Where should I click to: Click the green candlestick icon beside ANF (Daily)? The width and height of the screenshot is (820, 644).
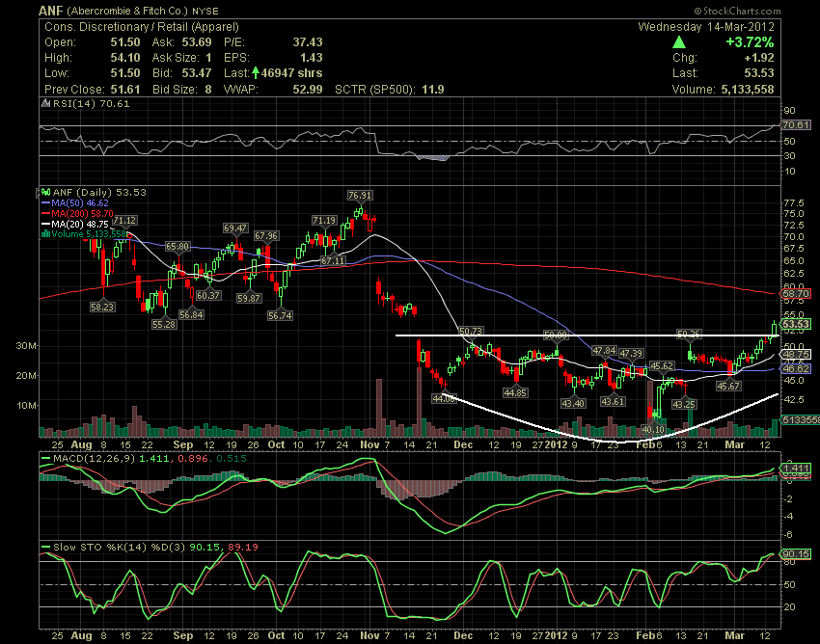(46, 193)
